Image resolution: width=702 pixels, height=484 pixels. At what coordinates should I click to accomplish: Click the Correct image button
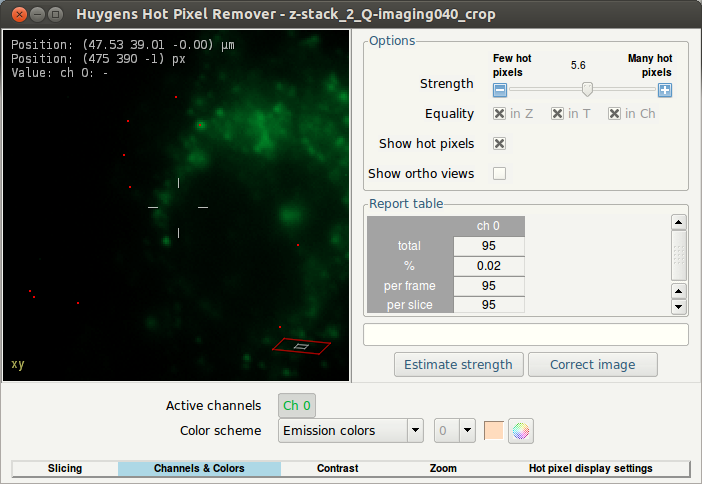[592, 364]
